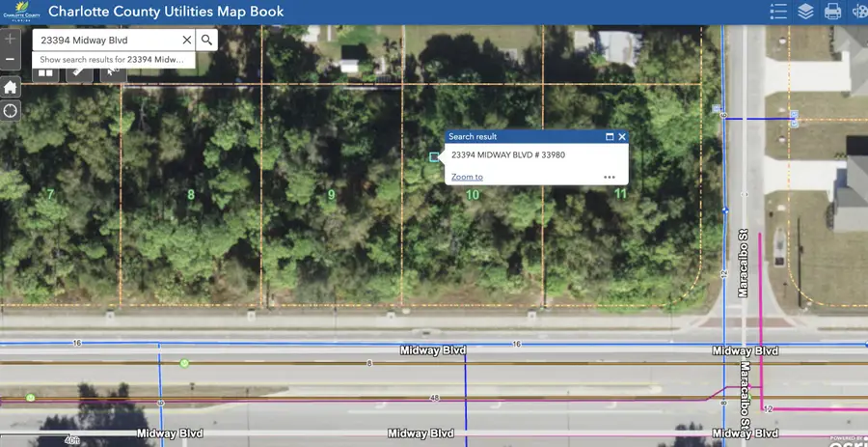Select lot number 7 label
868x447 pixels.
[50, 194]
